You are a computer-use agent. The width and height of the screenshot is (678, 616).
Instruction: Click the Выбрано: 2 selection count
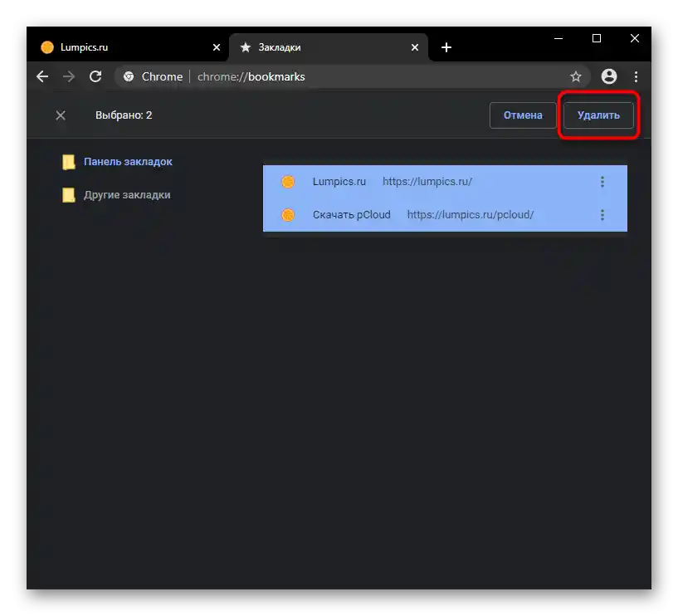click(x=124, y=115)
